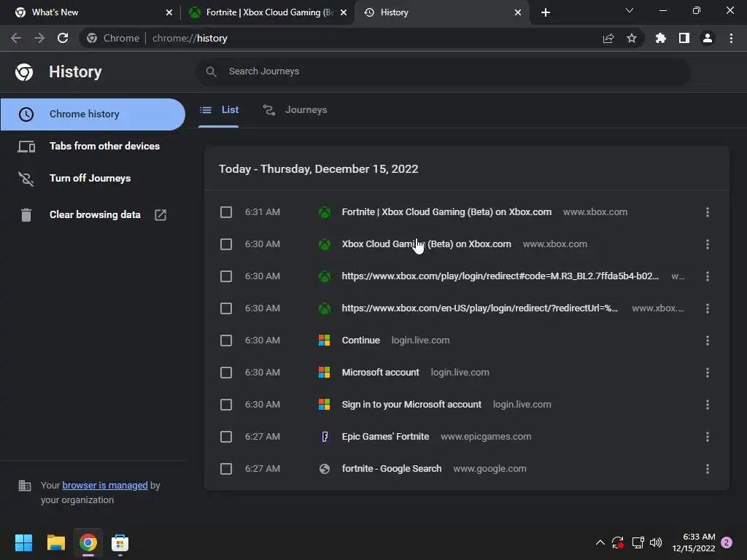Check the login/redirect#code entry box
This screenshot has width=747, height=560.
pos(226,276)
